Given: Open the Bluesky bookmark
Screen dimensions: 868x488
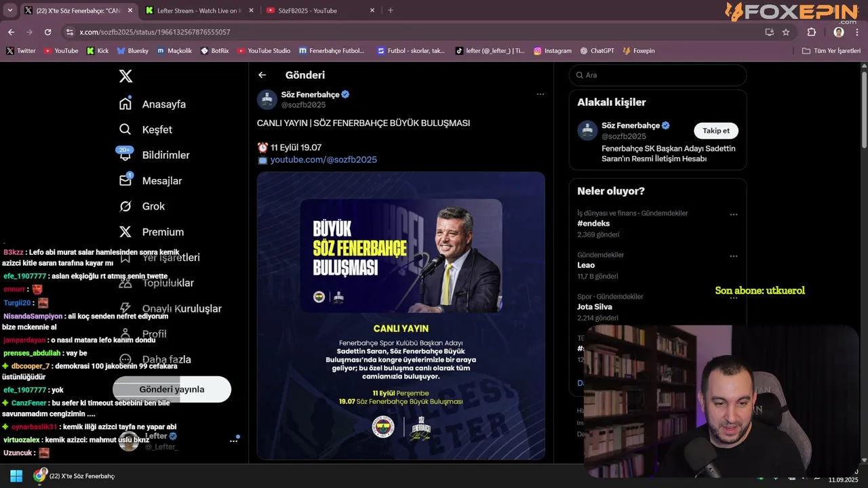Looking at the screenshot, I should point(133,51).
